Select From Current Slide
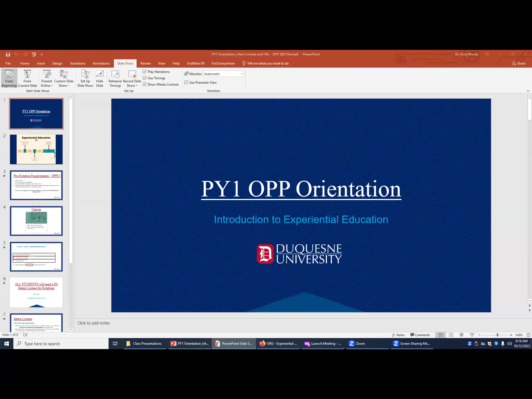The height and width of the screenshot is (399, 532). point(27,78)
